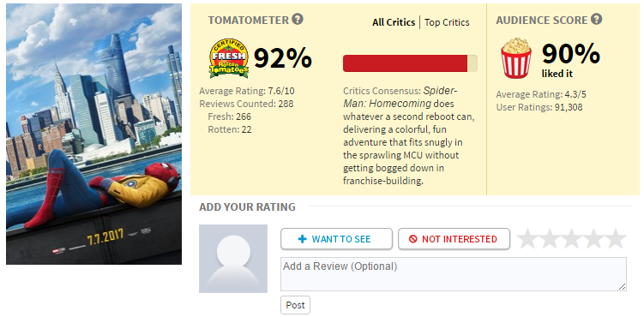Give a five-star rating with the last star
The width and height of the screenshot is (644, 317).
point(616,239)
